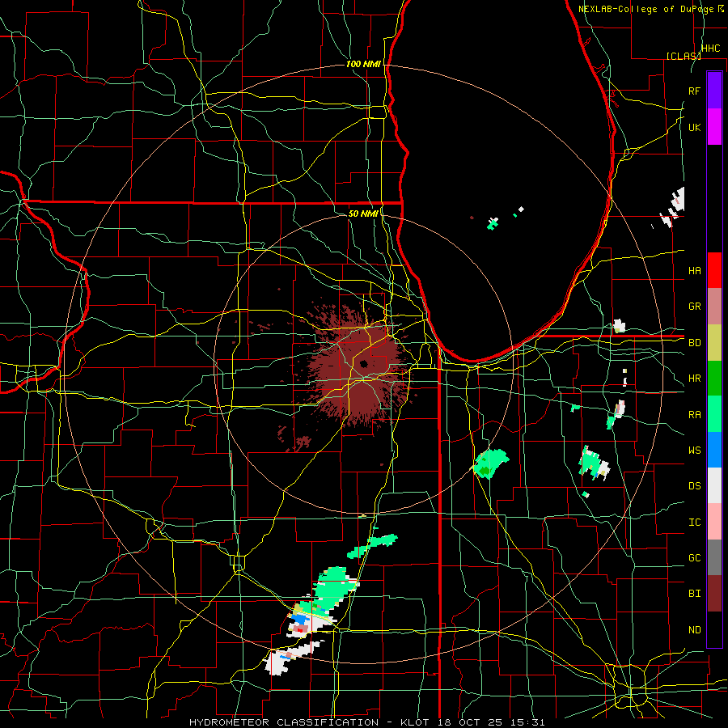
Task: Click the 'HHC' product label
Action: [x=710, y=48]
